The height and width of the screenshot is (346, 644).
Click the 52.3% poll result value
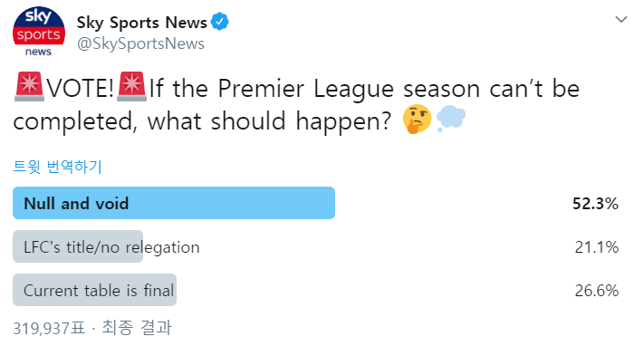coord(595,204)
